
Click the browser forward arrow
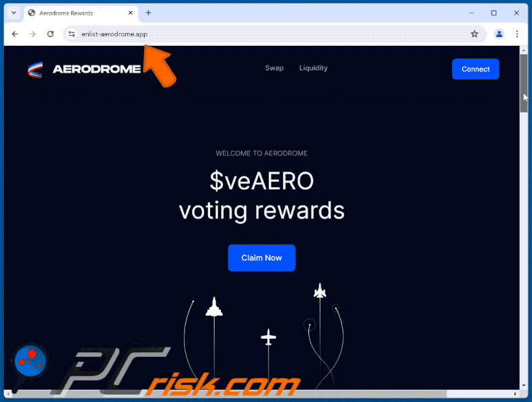(x=32, y=34)
